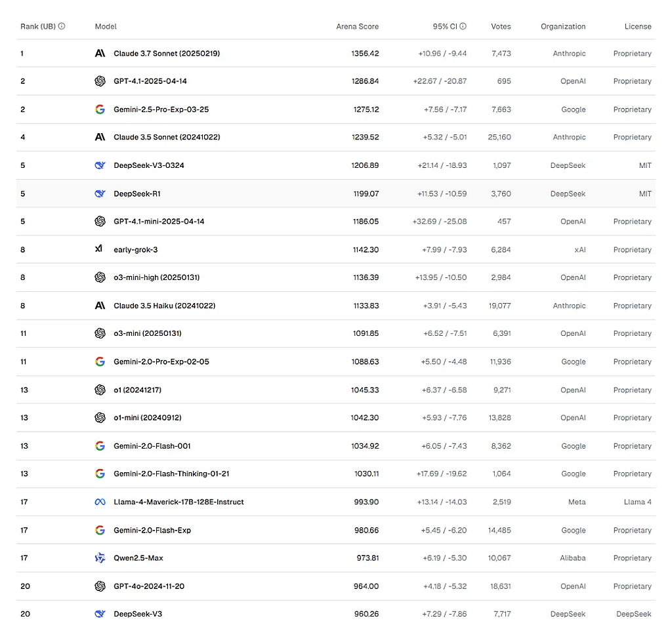
Task: Click the Anthropic logo beside Claude 3.5 Sonnet
Action: tap(100, 137)
